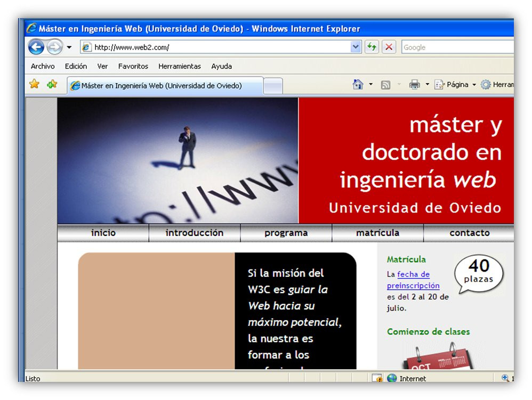Image resolution: width=532 pixels, height=400 pixels.
Task: Click the Add to Favorites star icon
Action: pos(52,84)
